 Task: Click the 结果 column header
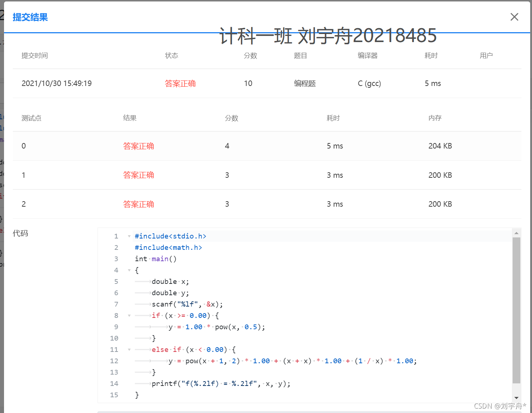tap(130, 118)
